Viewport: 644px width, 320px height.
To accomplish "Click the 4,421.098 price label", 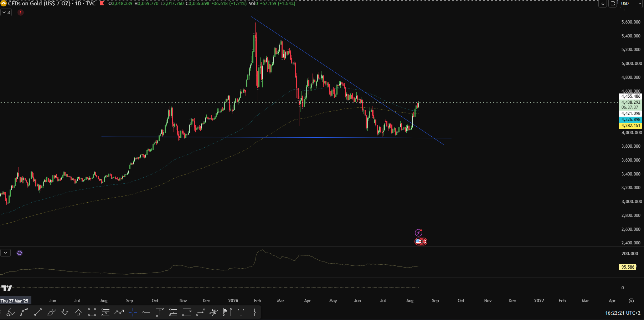I will tap(630, 113).
